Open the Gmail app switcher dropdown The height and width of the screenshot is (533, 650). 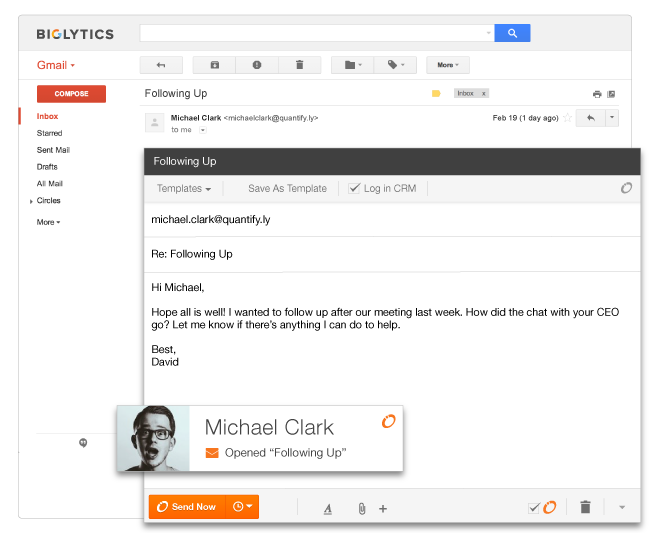click(x=56, y=65)
